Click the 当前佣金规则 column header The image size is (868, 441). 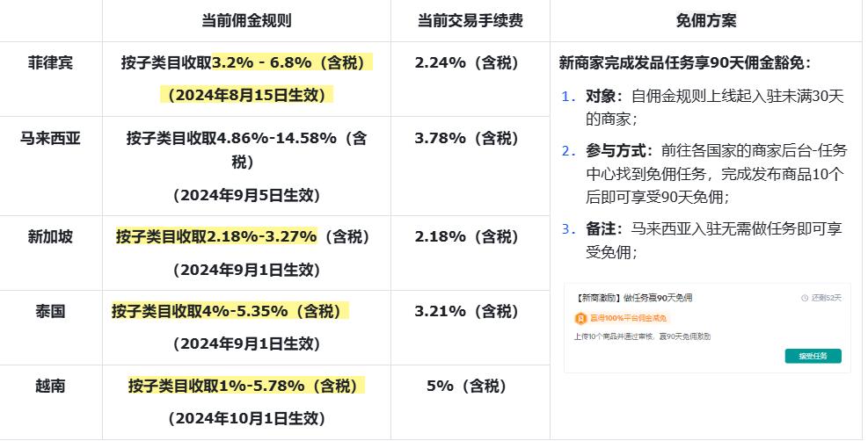pyautogui.click(x=246, y=20)
